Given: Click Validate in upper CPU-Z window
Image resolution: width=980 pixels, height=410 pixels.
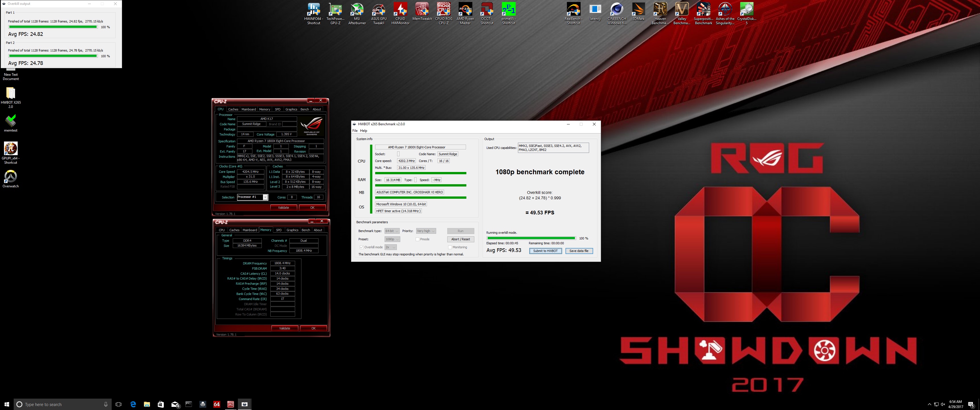Looking at the screenshot, I should click(x=283, y=208).
